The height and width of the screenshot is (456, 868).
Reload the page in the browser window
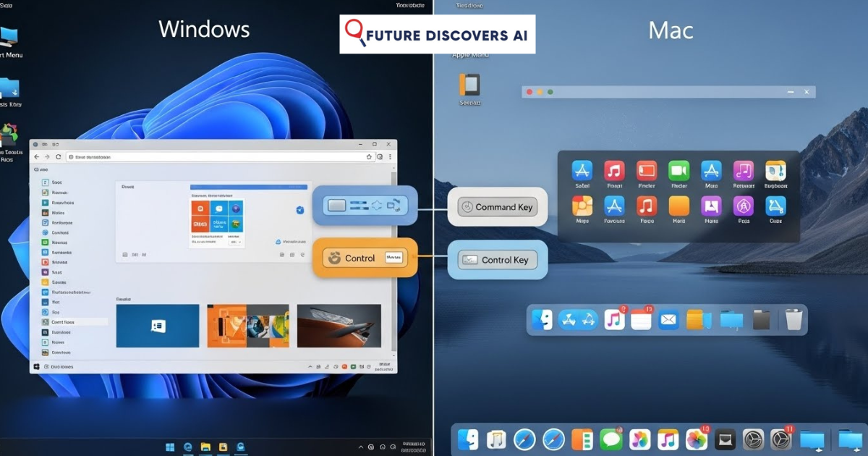(59, 156)
